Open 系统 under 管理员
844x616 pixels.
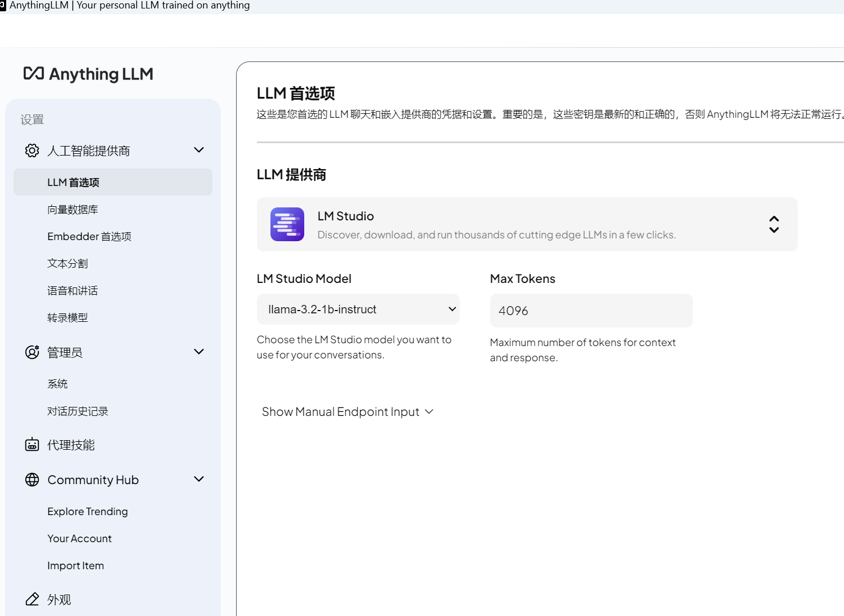tap(57, 384)
